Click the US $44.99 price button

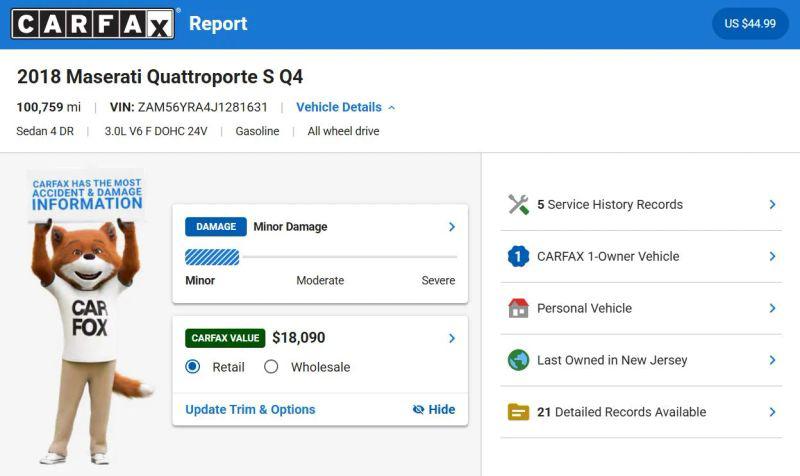(x=750, y=23)
